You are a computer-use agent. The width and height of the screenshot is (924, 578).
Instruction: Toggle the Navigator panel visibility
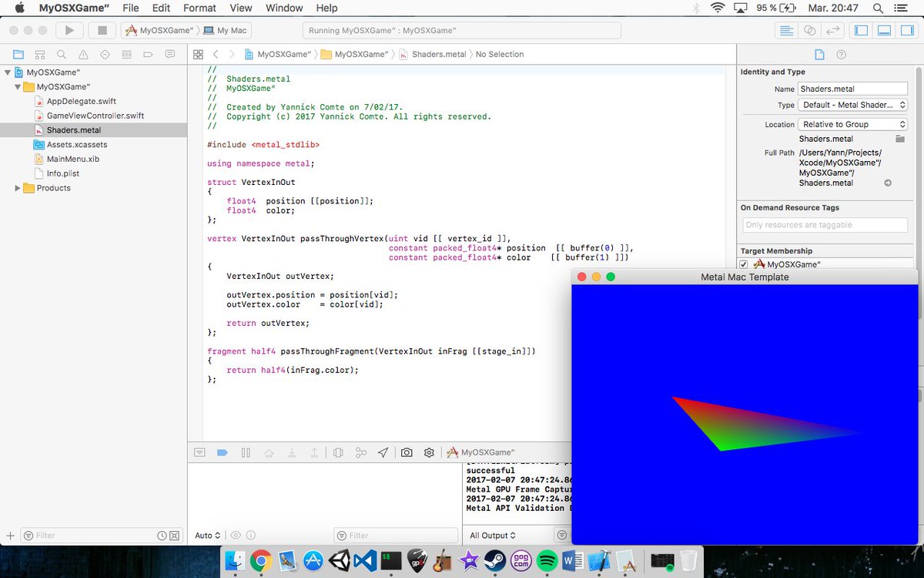click(862, 30)
